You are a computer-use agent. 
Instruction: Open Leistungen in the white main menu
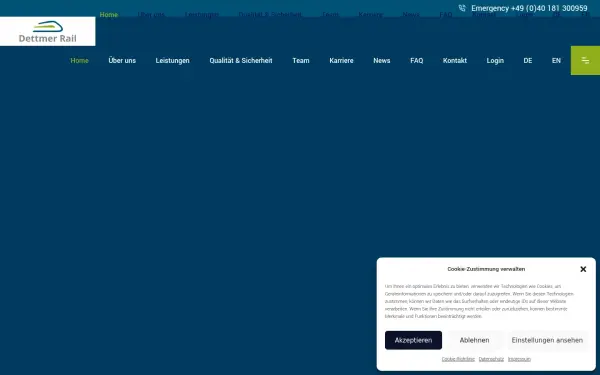[x=173, y=60]
